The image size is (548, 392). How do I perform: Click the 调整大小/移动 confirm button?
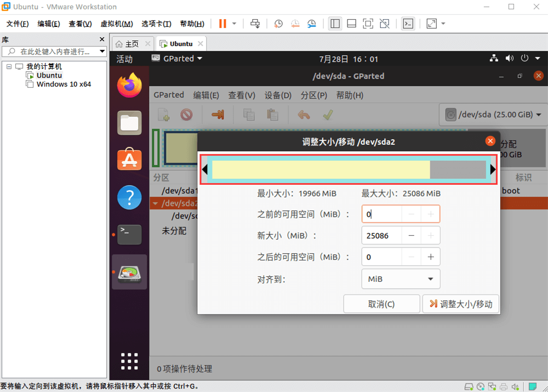coord(461,304)
